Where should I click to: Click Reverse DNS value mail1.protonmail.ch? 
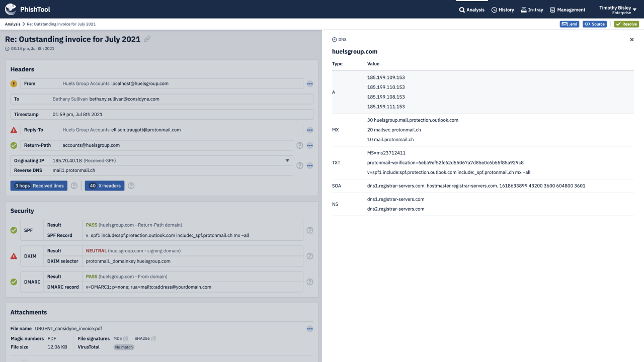[74, 170]
